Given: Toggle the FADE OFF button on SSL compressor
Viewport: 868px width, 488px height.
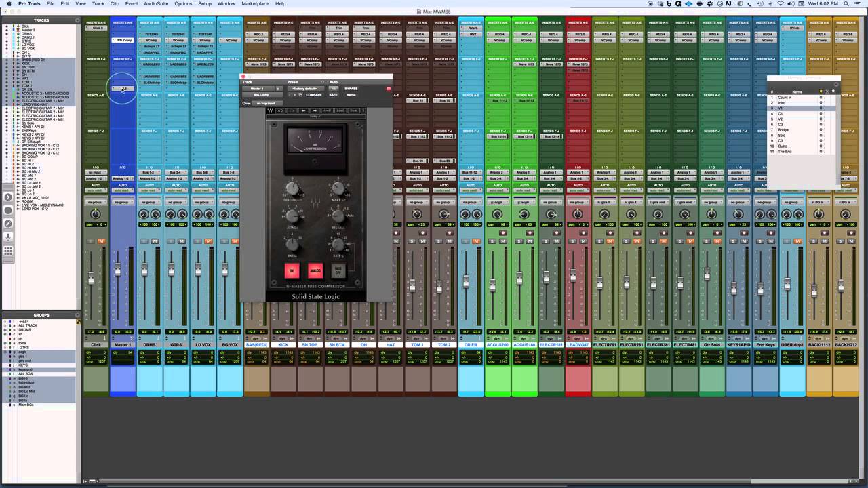Looking at the screenshot, I should 338,270.
